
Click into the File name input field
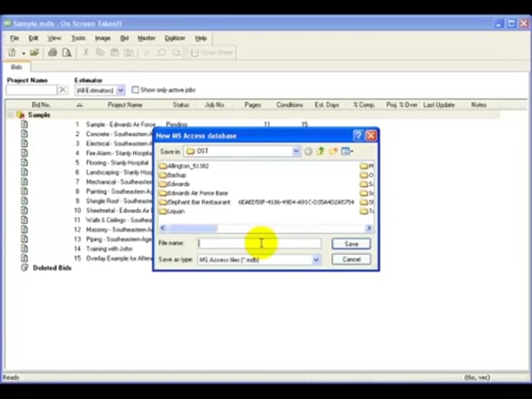260,243
